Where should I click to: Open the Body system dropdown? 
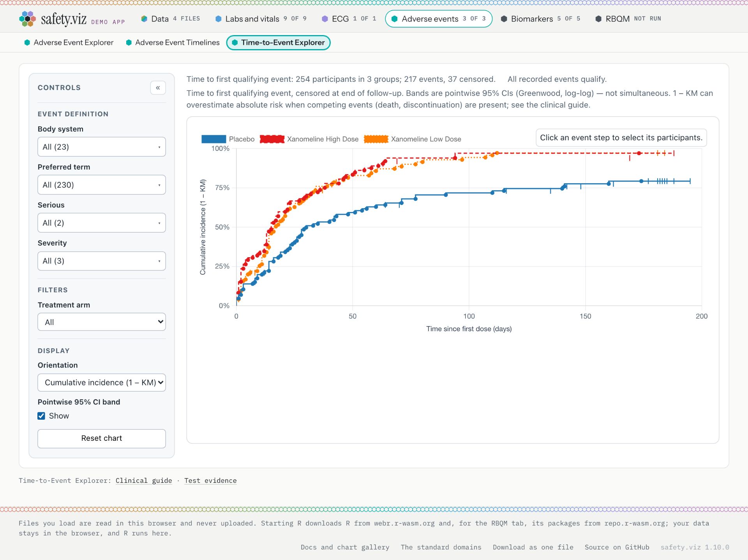(102, 147)
